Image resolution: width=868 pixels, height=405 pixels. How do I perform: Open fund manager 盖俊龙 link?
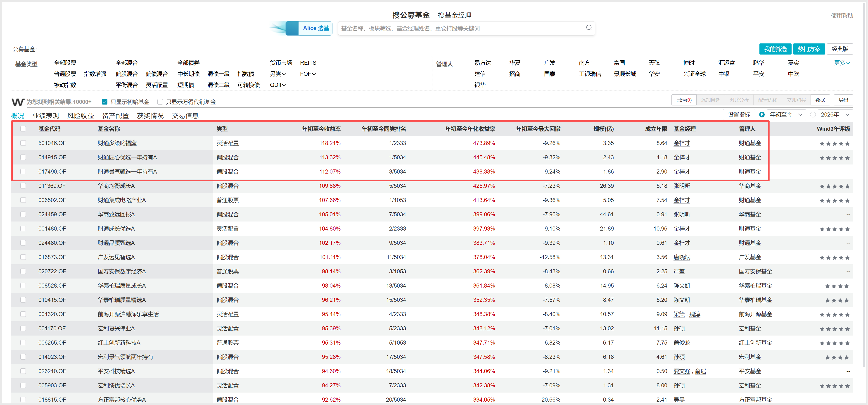[x=682, y=343]
